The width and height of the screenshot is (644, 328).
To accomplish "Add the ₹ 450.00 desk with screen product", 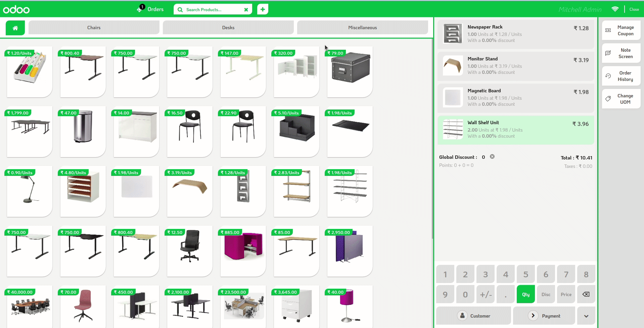I will point(136,307).
